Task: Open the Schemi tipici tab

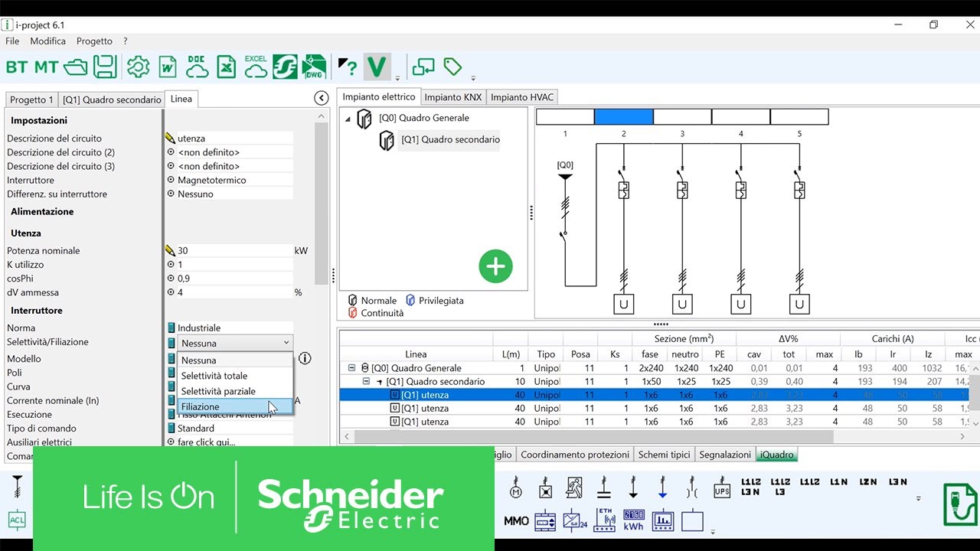Action: [665, 455]
